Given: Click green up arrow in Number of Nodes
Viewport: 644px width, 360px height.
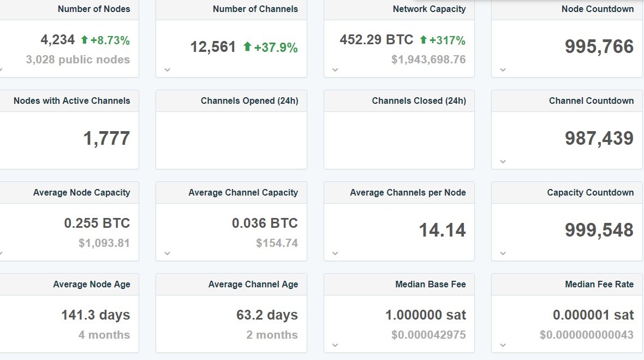Looking at the screenshot, I should coord(84,40).
